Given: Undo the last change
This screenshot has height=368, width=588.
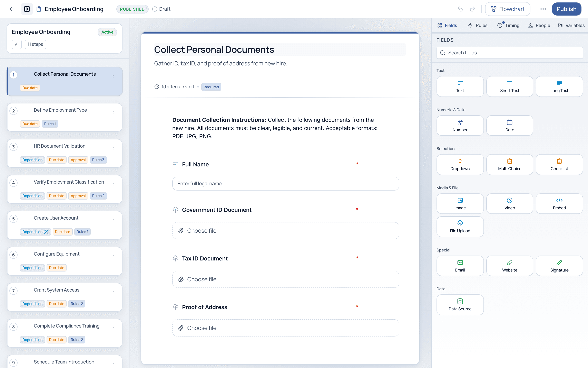Looking at the screenshot, I should [x=460, y=9].
